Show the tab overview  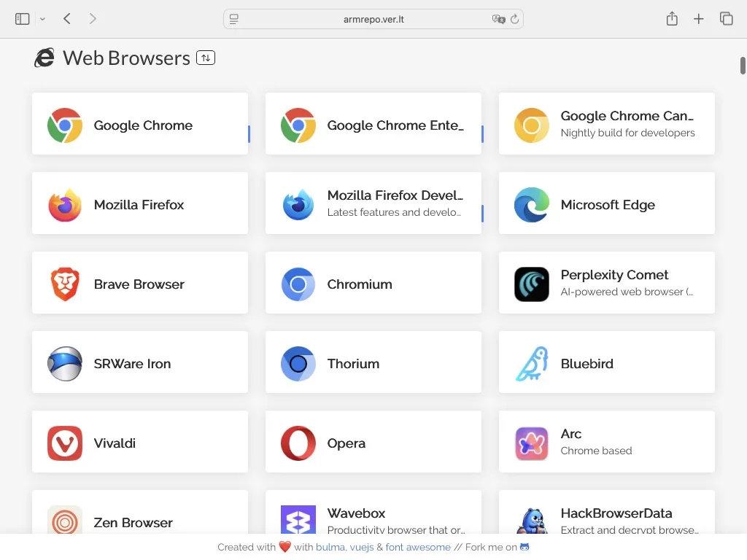(726, 18)
